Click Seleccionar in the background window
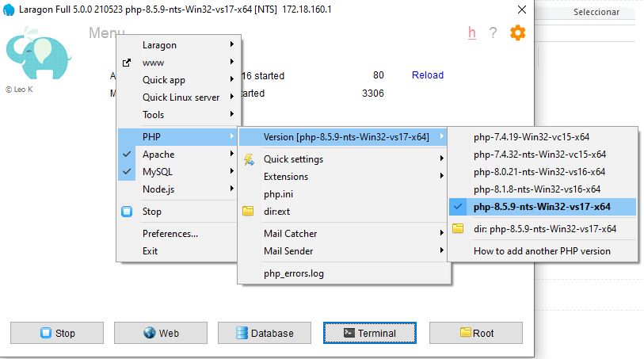The image size is (644, 359). pyautogui.click(x=596, y=13)
